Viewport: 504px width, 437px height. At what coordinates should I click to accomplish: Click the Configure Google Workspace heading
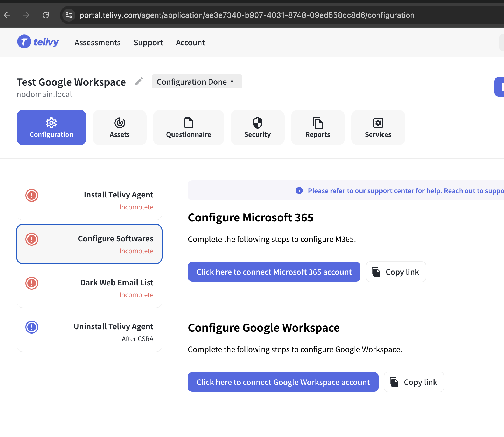coord(264,328)
